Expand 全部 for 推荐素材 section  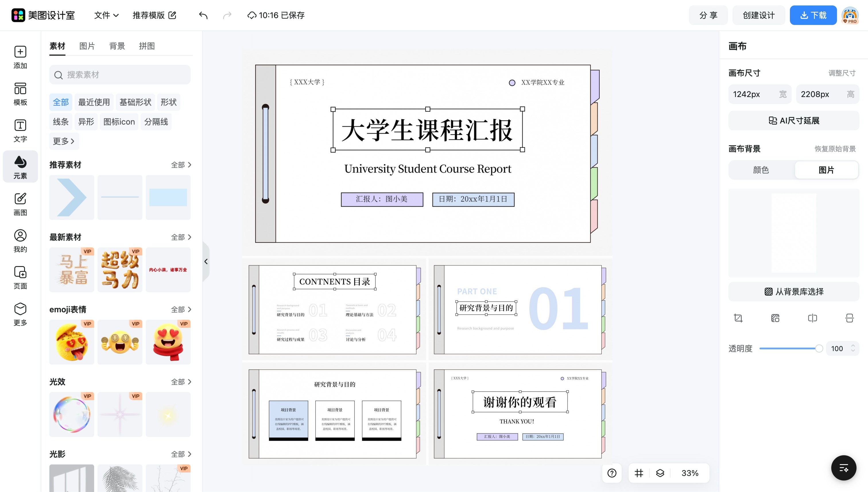pyautogui.click(x=181, y=164)
